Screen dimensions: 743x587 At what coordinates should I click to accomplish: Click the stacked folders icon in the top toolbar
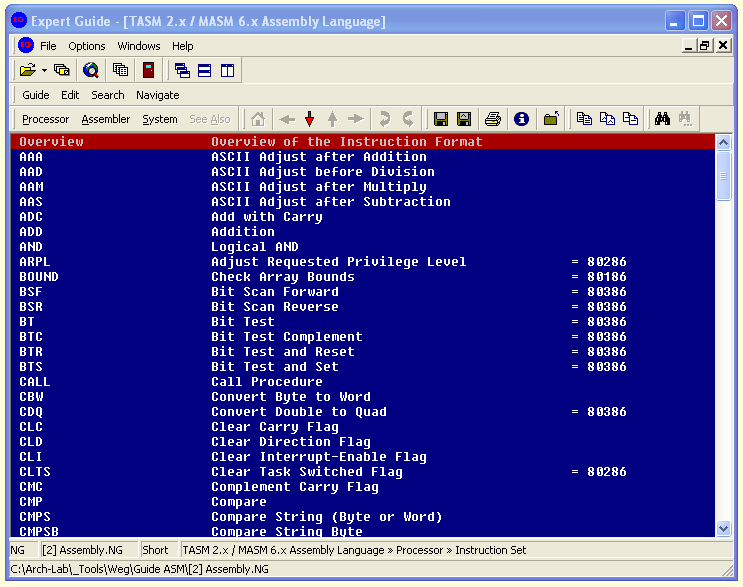point(62,71)
